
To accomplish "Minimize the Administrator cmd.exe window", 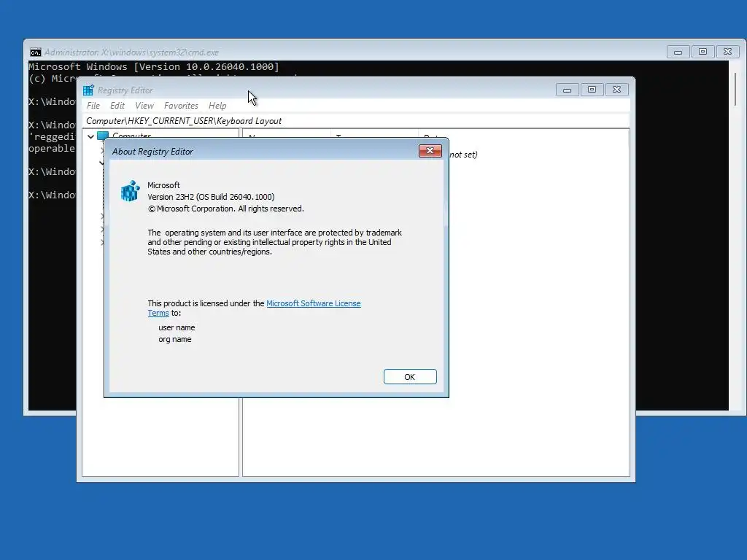I will [x=678, y=52].
